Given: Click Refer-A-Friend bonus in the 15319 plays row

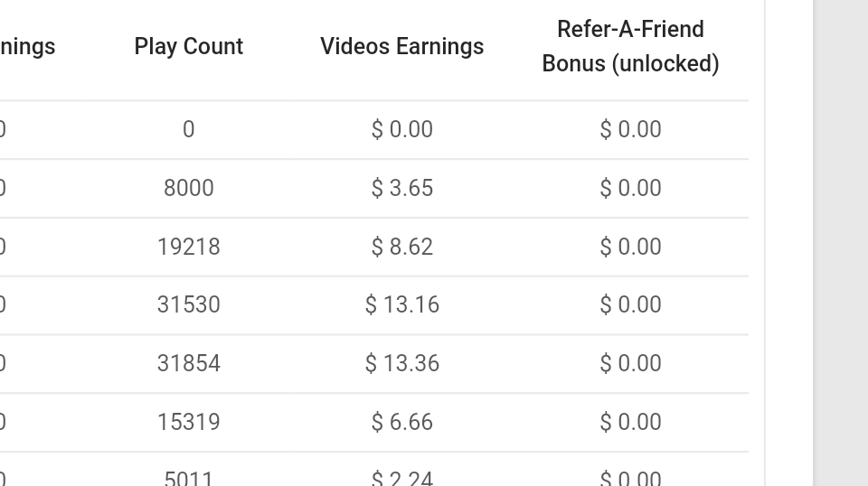Looking at the screenshot, I should click(630, 422).
